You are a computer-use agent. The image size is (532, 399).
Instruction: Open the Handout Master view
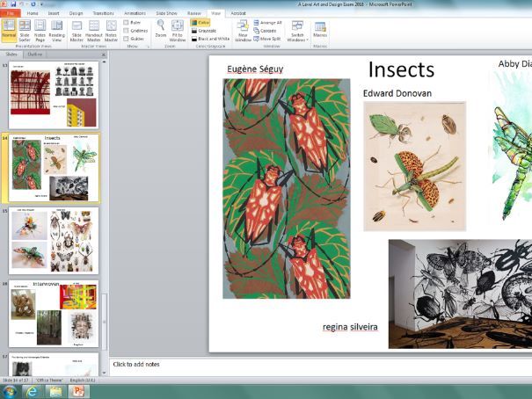[x=93, y=31]
